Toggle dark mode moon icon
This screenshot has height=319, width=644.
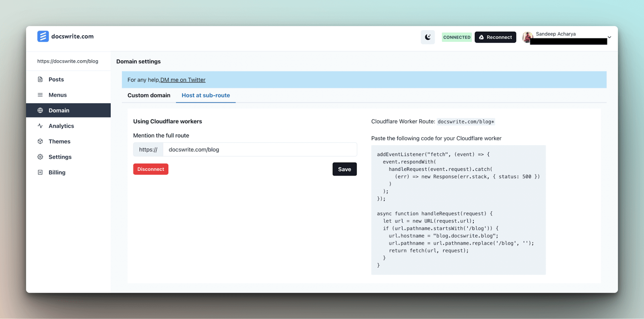(x=428, y=37)
